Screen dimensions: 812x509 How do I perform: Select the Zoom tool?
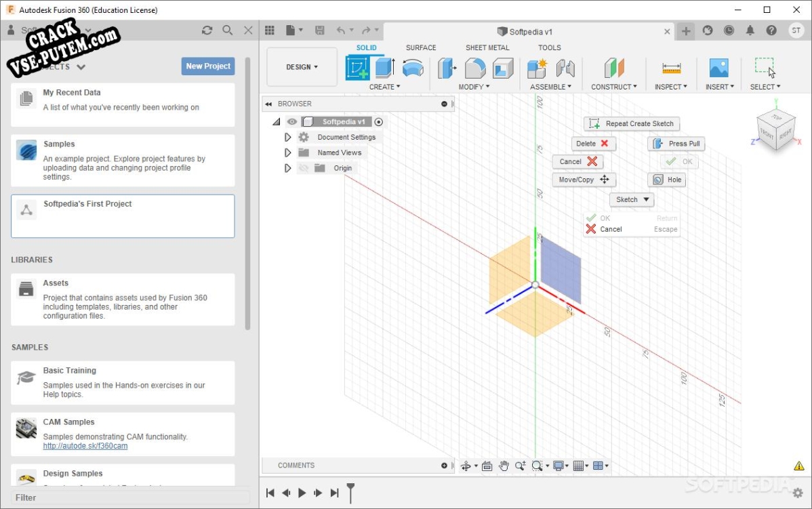520,466
